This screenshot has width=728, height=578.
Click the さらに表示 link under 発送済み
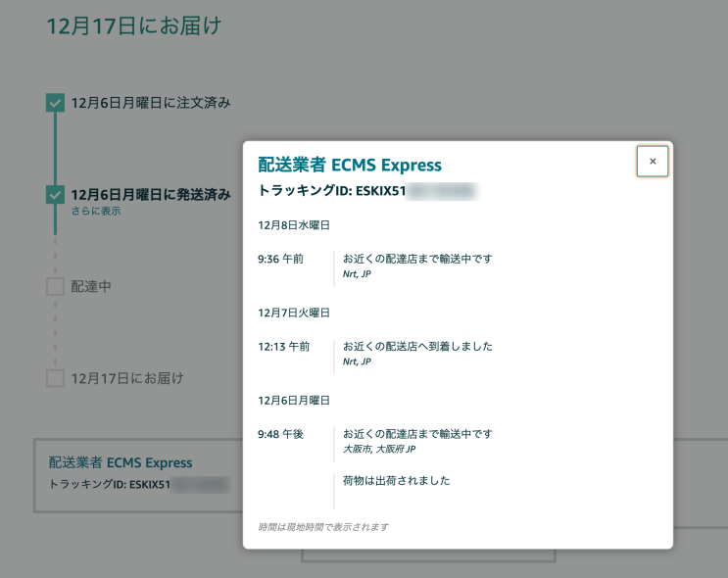tap(96, 211)
